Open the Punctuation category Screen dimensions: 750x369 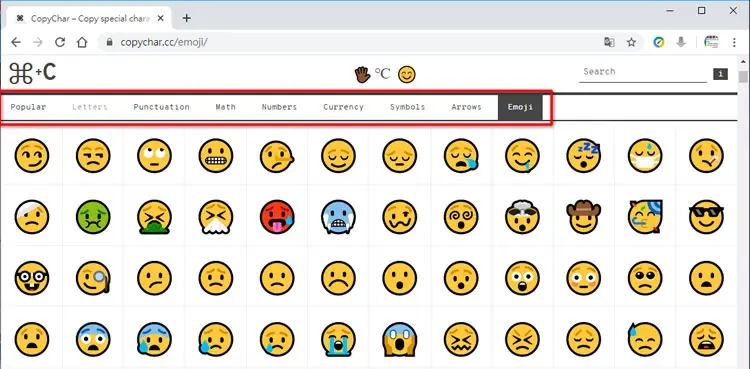(x=161, y=107)
